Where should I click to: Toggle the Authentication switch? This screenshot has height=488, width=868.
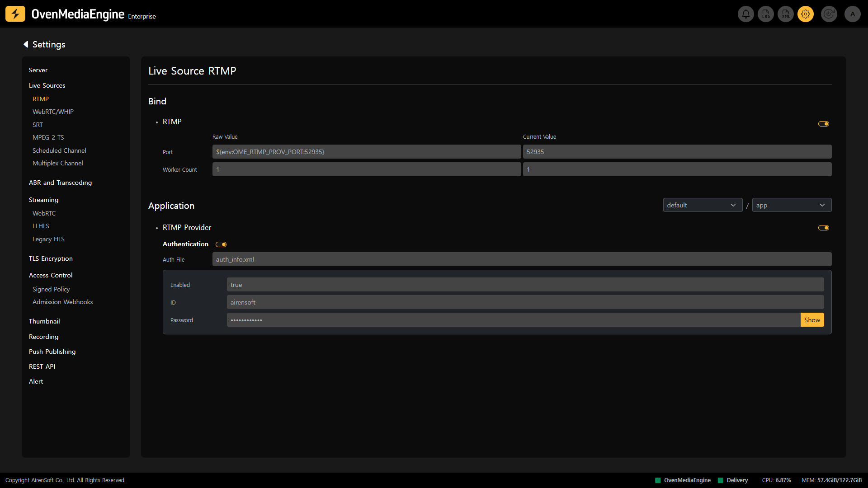pos(221,244)
